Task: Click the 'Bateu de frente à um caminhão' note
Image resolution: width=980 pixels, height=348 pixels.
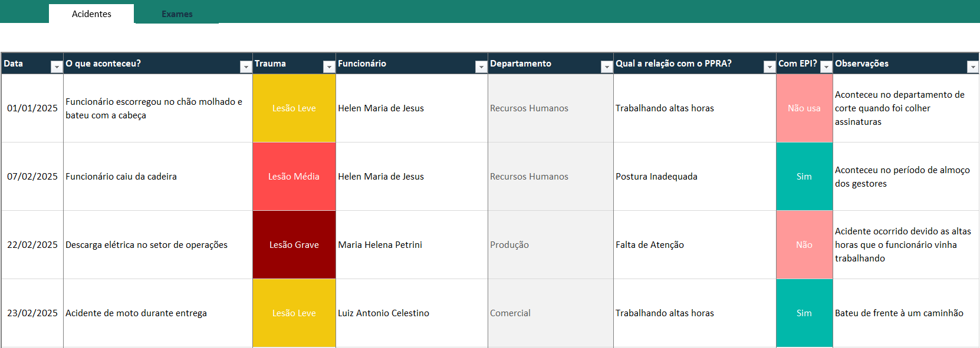Action: [899, 313]
